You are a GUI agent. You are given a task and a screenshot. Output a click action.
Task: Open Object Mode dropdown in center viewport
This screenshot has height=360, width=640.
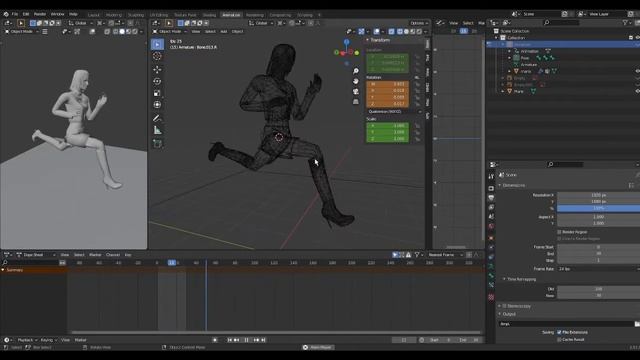(x=170, y=31)
